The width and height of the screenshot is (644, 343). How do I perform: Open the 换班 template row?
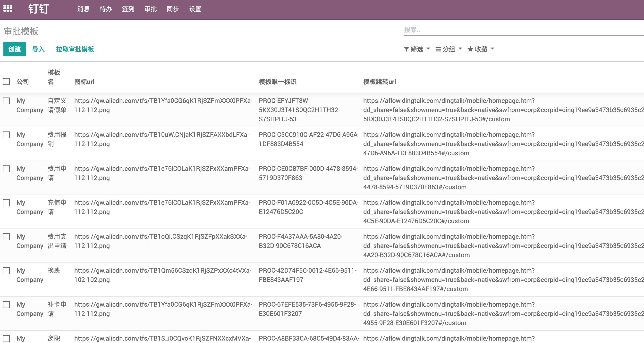(322, 280)
